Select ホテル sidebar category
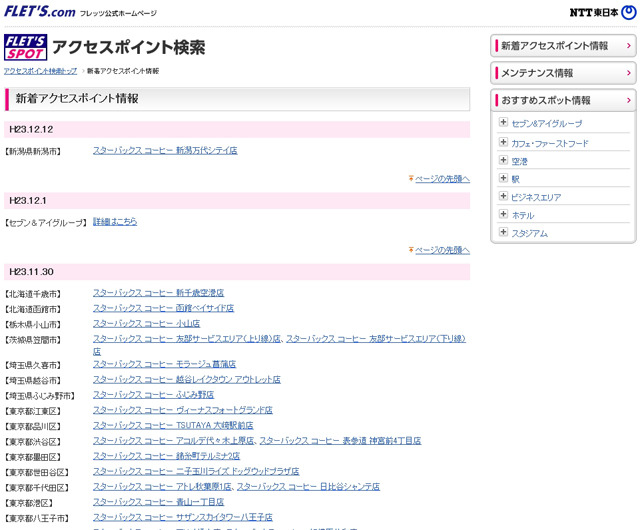 pos(523,215)
